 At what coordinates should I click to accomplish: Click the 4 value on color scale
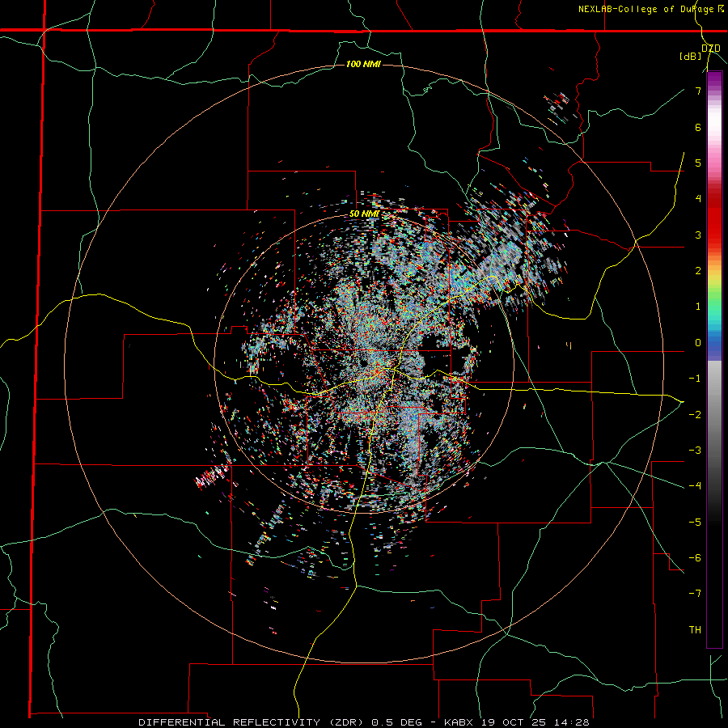(698, 199)
